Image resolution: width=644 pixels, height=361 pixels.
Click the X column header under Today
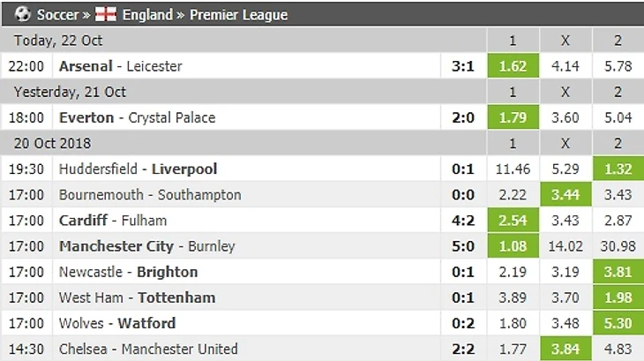tap(565, 41)
